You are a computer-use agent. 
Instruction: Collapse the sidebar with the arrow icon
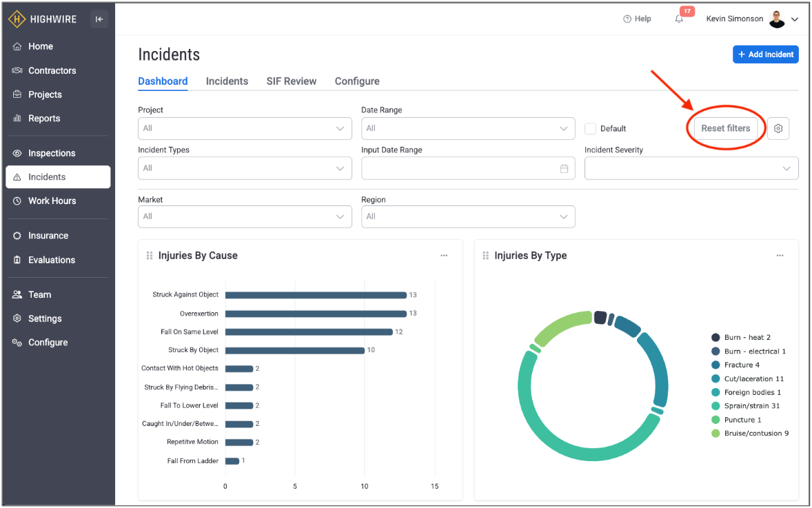[99, 19]
